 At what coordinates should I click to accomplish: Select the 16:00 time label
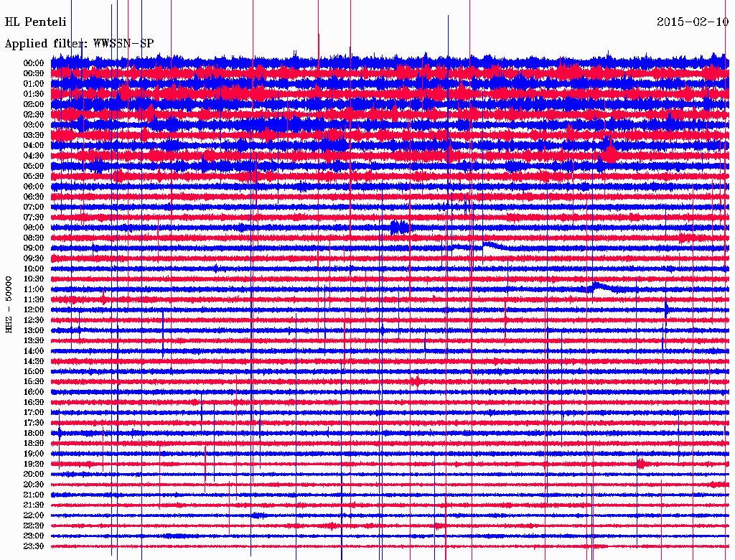pyautogui.click(x=34, y=392)
